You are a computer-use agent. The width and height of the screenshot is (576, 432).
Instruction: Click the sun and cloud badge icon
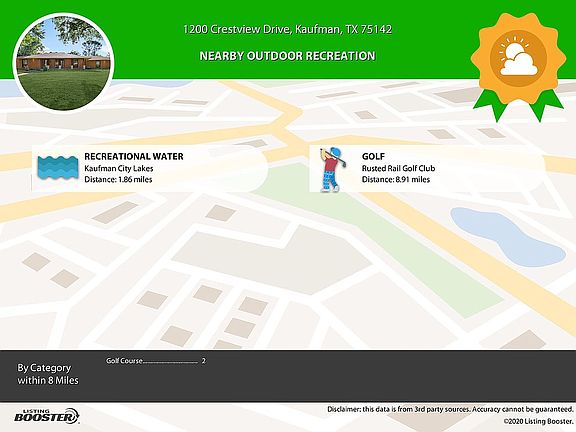518,59
